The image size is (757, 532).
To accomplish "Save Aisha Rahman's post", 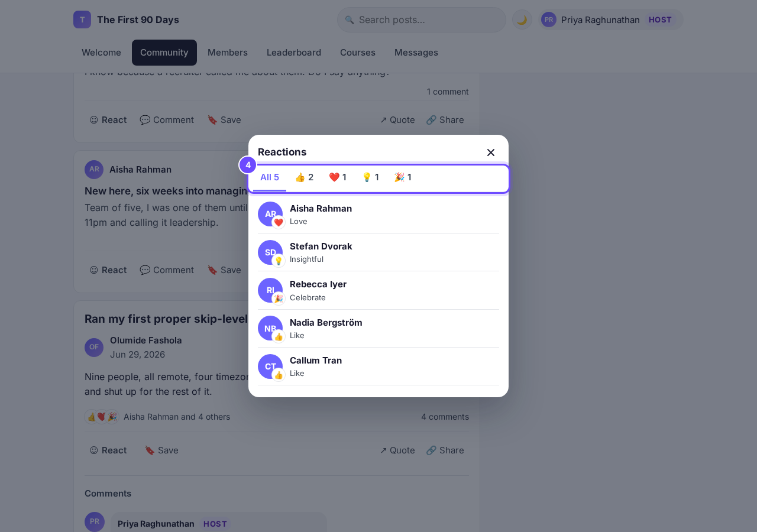I will pyautogui.click(x=224, y=270).
